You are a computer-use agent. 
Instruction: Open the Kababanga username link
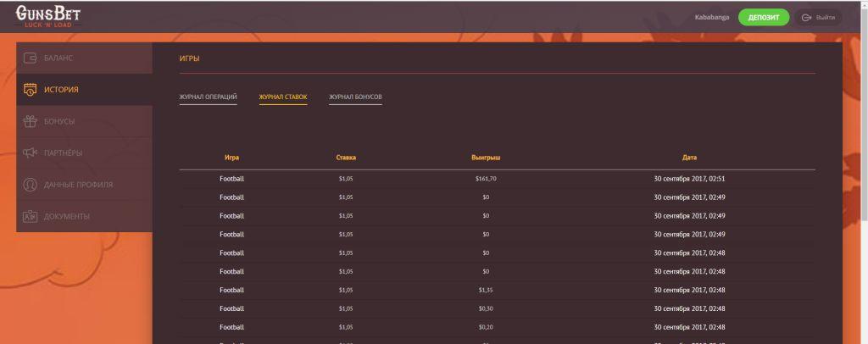712,17
